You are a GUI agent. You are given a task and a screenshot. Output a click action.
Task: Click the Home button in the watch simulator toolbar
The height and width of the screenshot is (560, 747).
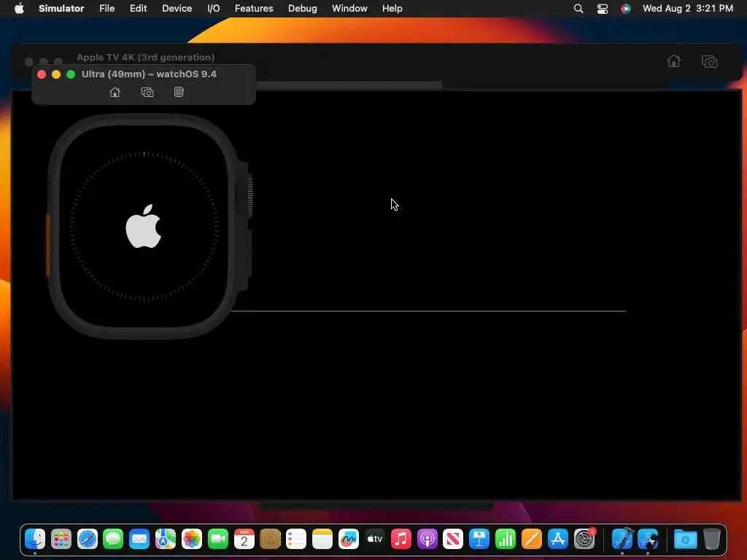115,93
